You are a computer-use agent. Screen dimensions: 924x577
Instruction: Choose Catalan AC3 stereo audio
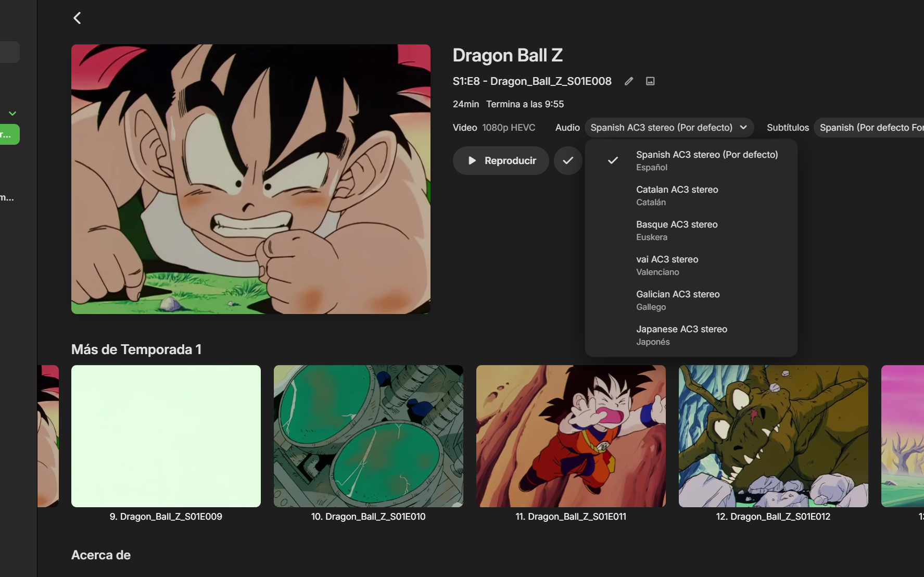[691, 195]
